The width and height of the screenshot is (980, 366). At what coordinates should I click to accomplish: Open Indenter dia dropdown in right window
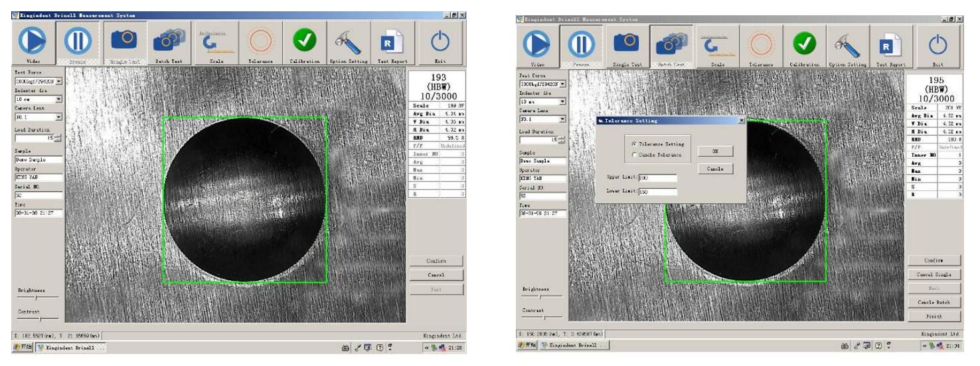click(562, 102)
